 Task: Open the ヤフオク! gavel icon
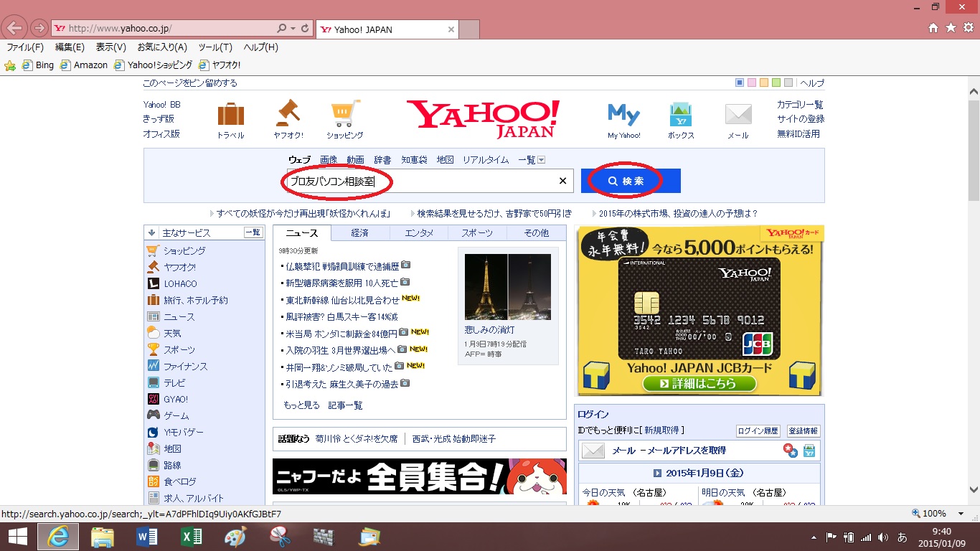point(288,113)
